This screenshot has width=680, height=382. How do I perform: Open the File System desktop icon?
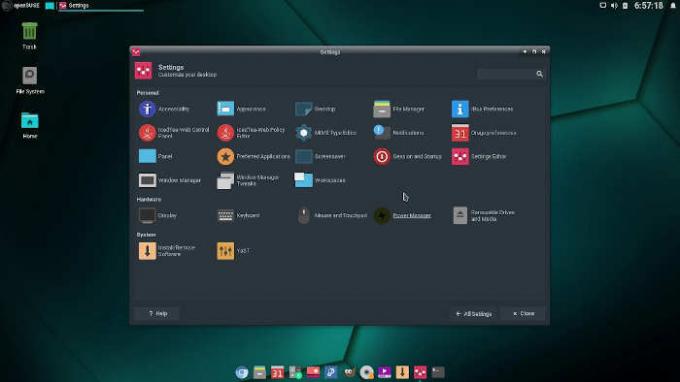tap(30, 80)
